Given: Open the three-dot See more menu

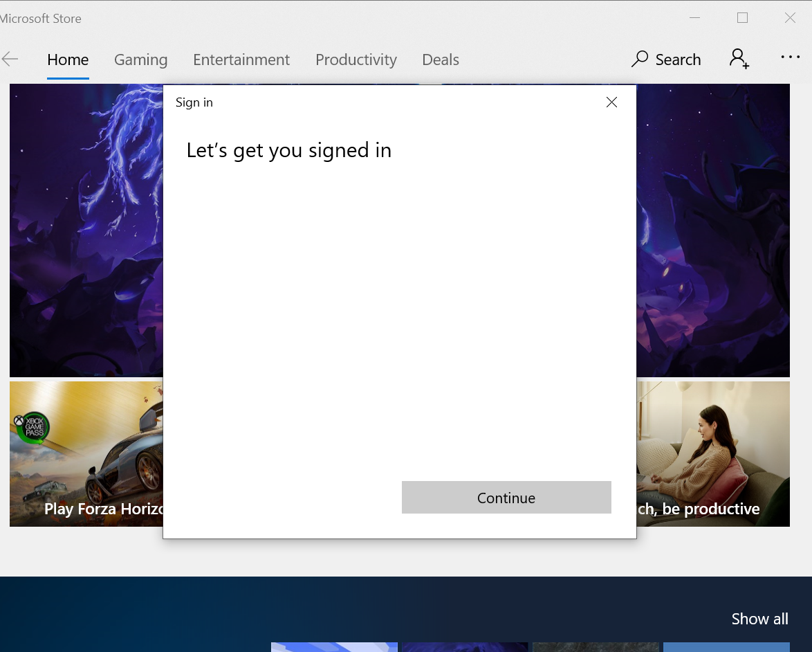Looking at the screenshot, I should pyautogui.click(x=791, y=57).
